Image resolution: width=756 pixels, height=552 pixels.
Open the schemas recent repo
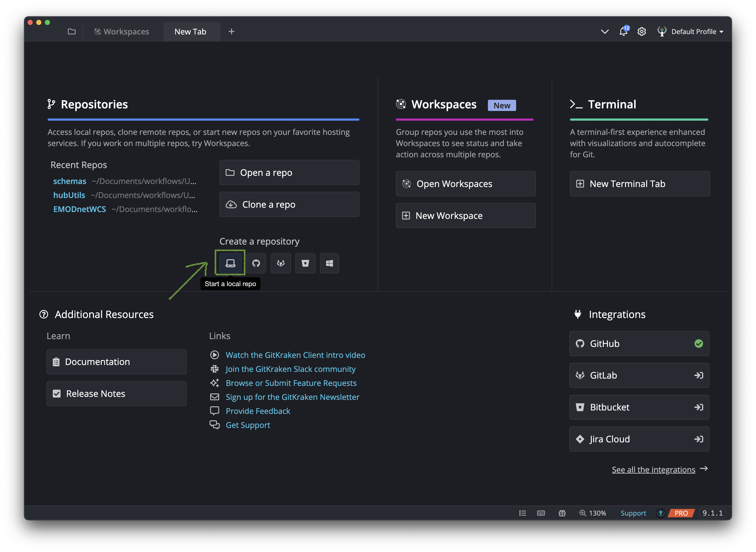tap(70, 181)
